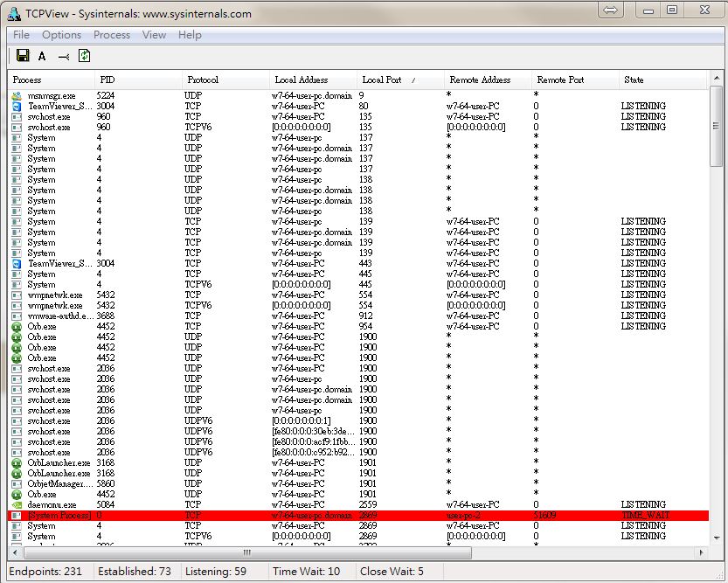The width and height of the screenshot is (728, 583).
Task: Select the OrbjetManager row with PID 5860
Action: [x=358, y=484]
